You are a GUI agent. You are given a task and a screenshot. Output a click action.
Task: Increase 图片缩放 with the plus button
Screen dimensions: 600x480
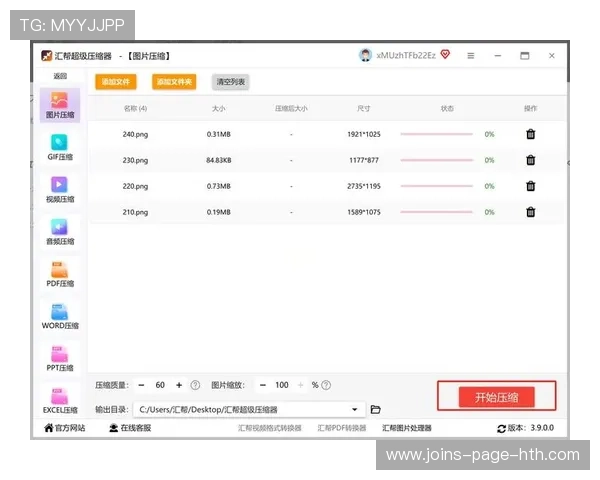[300, 385]
